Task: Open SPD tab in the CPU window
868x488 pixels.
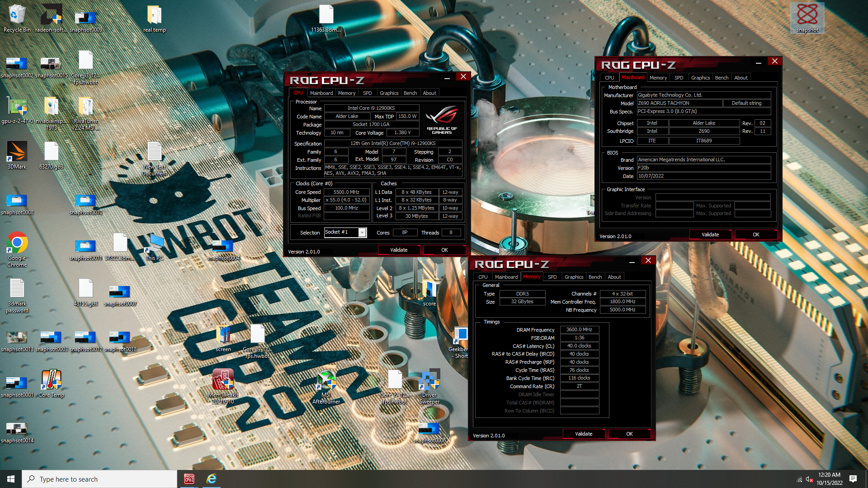Action: 368,93
